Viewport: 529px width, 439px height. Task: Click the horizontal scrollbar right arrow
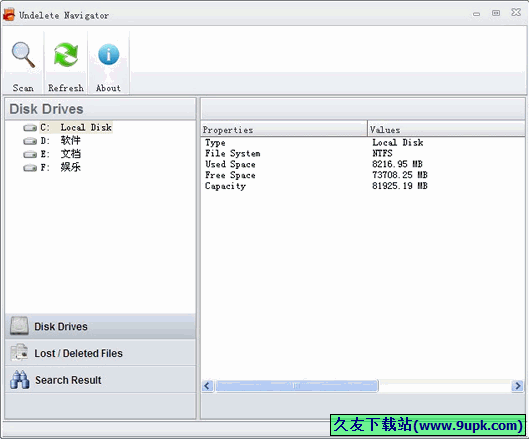(517, 385)
